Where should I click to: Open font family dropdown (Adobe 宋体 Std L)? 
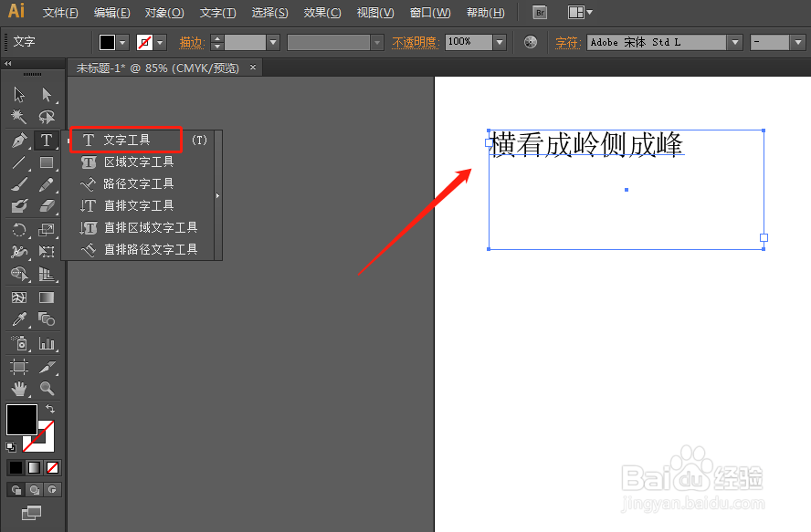point(734,42)
